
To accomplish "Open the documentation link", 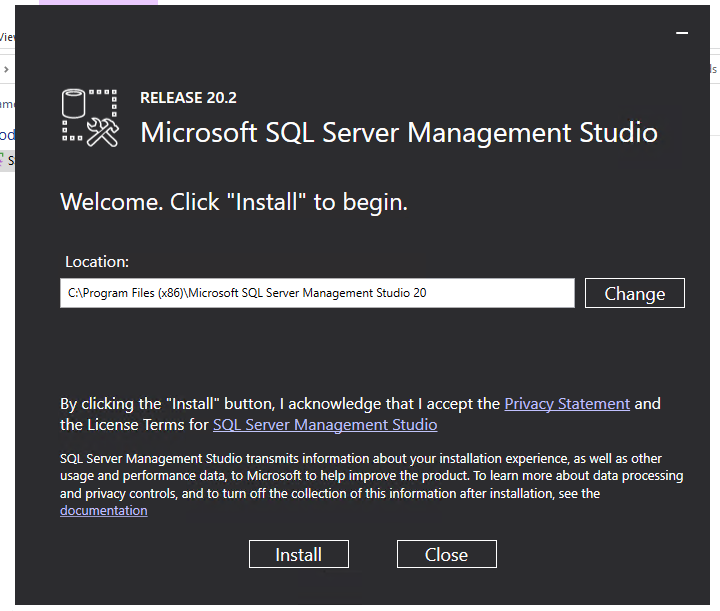I will pos(103,510).
